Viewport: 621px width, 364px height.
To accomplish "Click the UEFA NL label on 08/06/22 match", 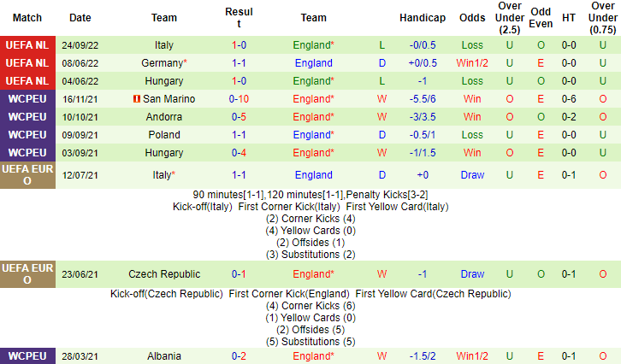I will click(x=27, y=63).
